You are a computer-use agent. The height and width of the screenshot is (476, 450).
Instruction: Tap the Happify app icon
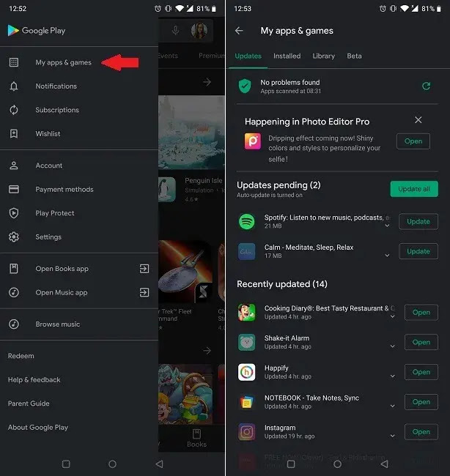pos(247,372)
